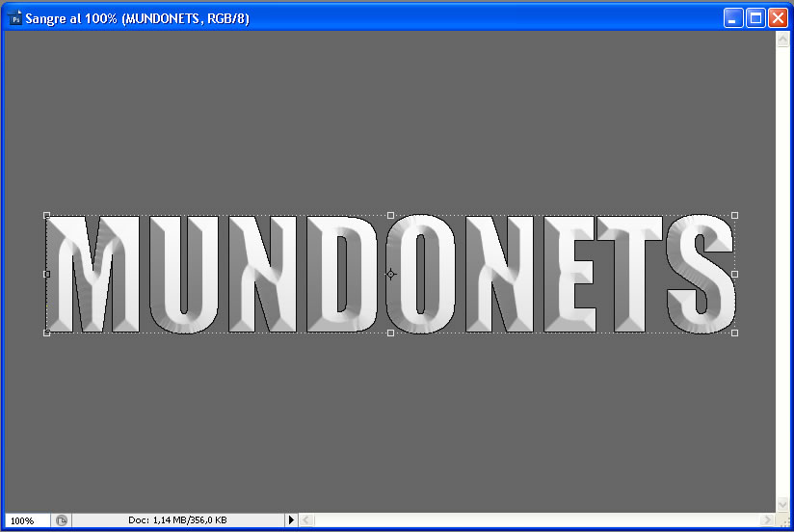Screen dimensions: 794x532
Task: Click the zoom percentage field showing 100%
Action: [27, 520]
